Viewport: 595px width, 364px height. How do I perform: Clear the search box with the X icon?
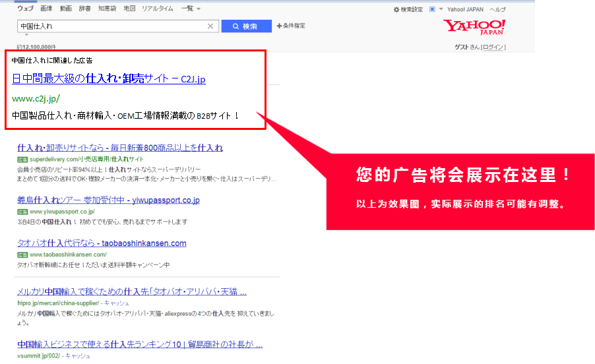coord(210,26)
